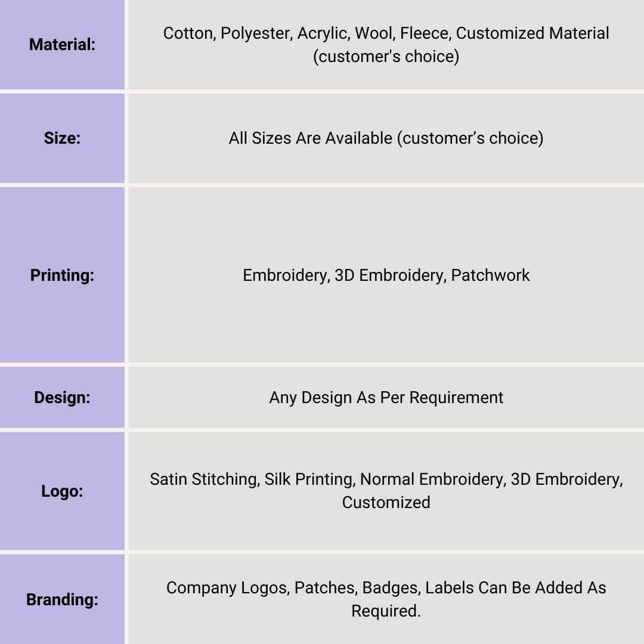This screenshot has height=644, width=644.
Task: Select the Size row heading
Action: [x=62, y=138]
